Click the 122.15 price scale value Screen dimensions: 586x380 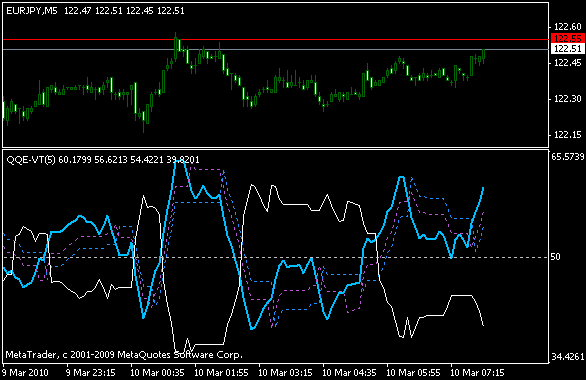(568, 135)
